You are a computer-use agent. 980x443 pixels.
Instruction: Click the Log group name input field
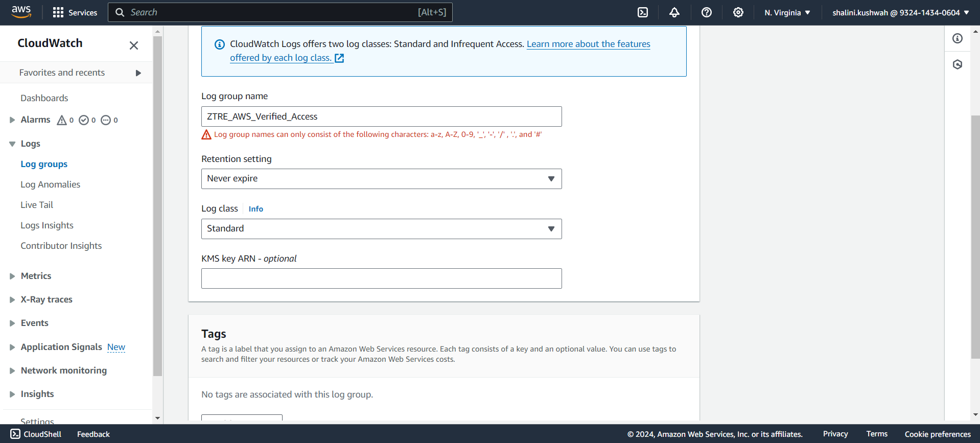[382, 116]
